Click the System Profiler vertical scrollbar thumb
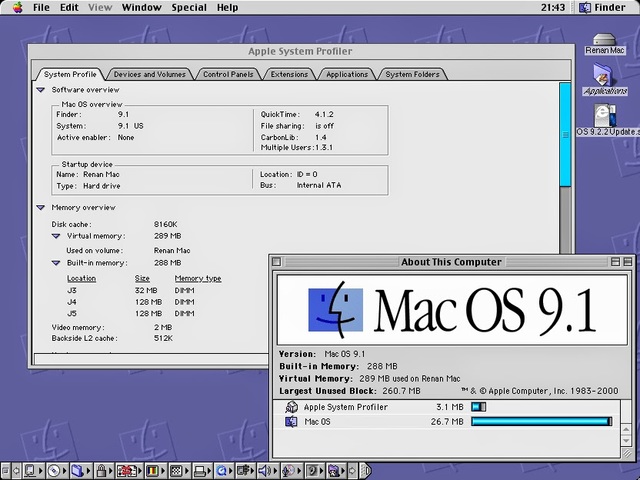The image size is (640, 480). point(565,135)
